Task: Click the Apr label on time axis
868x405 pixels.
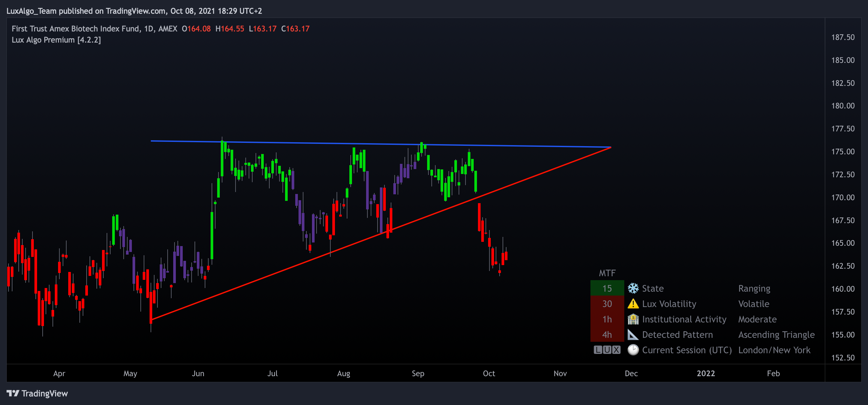Action: pyautogui.click(x=59, y=373)
